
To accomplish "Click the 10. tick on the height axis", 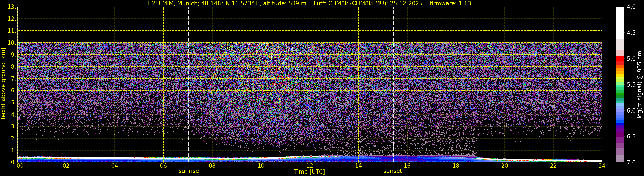I will tap(12, 43).
